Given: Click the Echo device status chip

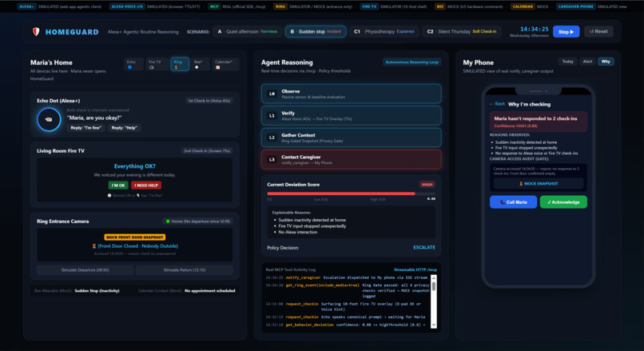Looking at the screenshot, I should coord(133,64).
